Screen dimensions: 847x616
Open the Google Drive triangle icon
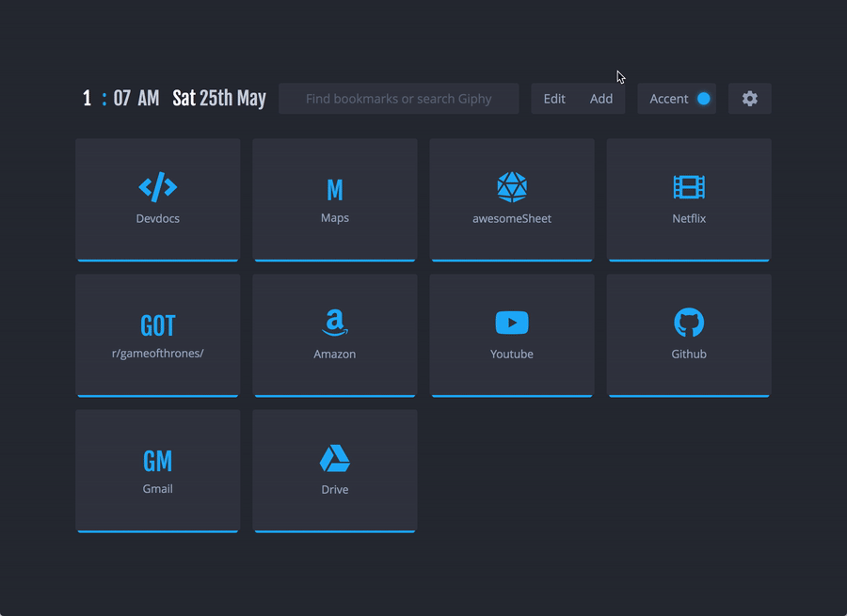pos(335,458)
